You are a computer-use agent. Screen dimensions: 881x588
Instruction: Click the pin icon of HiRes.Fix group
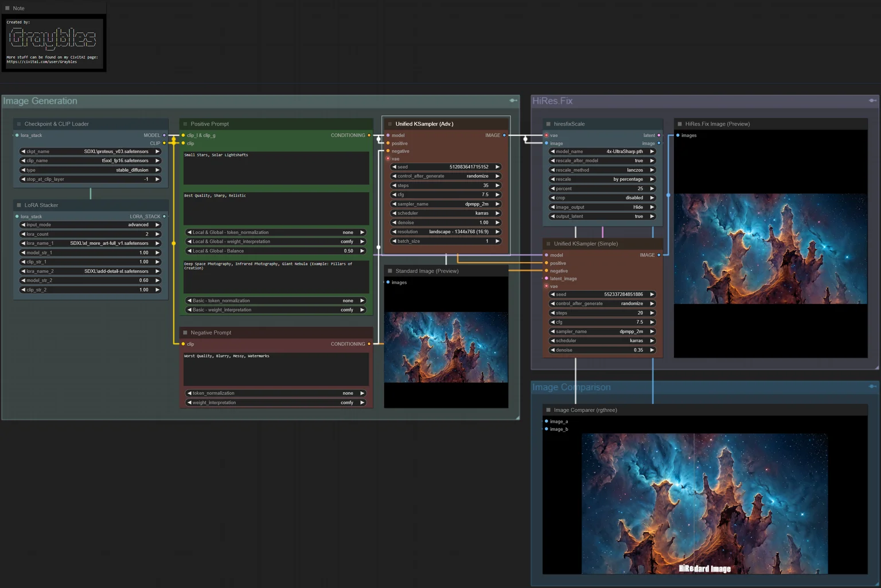pyautogui.click(x=872, y=100)
